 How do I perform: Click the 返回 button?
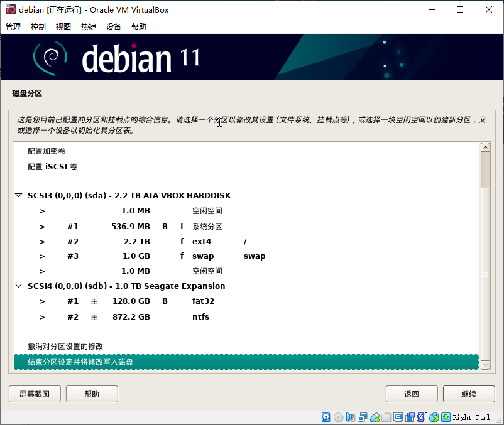pyautogui.click(x=412, y=394)
